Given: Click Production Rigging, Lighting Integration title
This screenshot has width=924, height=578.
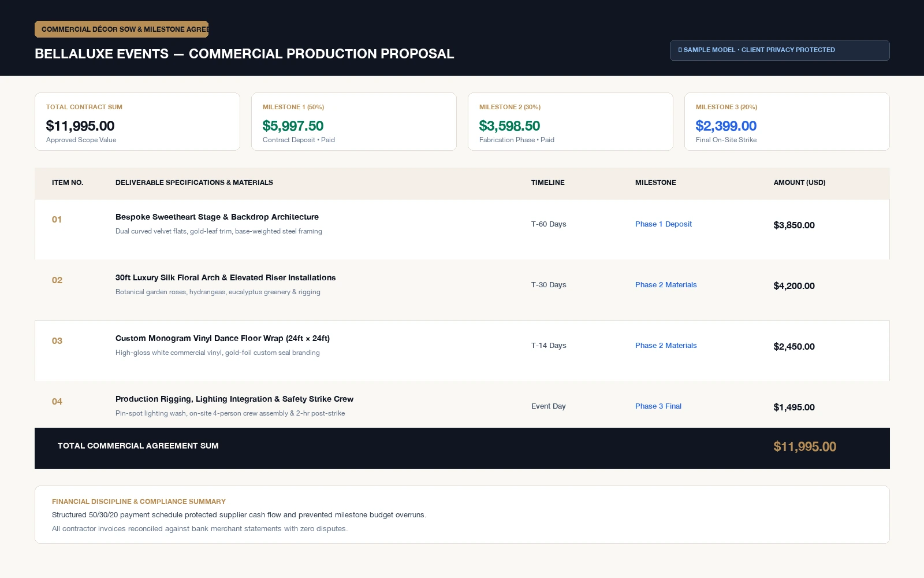Looking at the screenshot, I should (234, 399).
